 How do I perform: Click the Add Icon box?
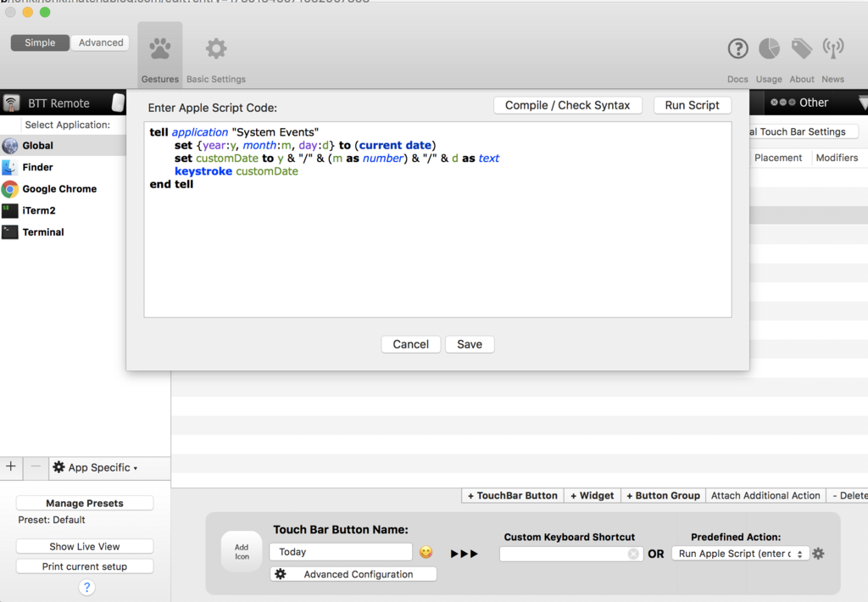click(x=242, y=552)
